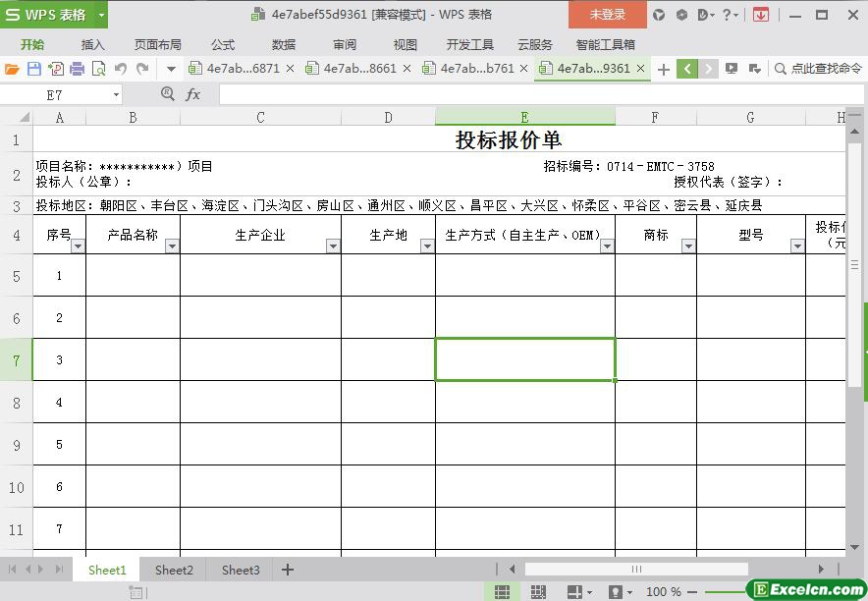
Task: Open the help question mark menu
Action: [x=731, y=15]
